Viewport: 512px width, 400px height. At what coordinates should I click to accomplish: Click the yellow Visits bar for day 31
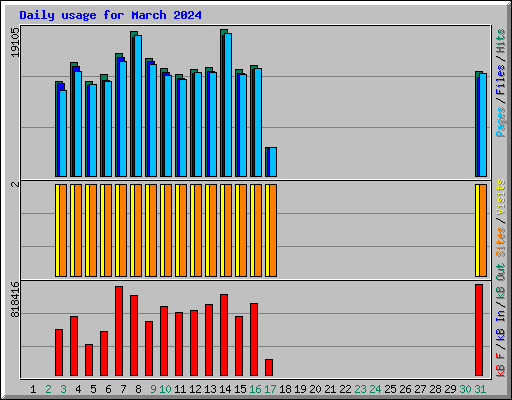[477, 230]
